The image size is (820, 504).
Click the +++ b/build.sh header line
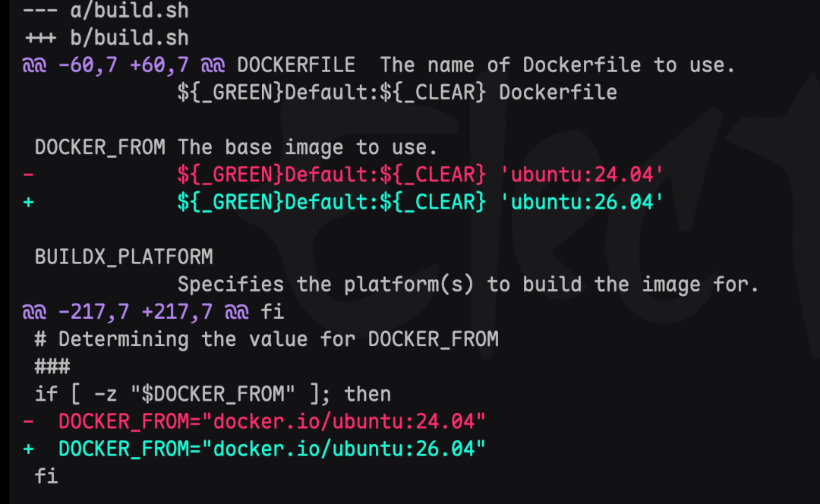pos(106,38)
